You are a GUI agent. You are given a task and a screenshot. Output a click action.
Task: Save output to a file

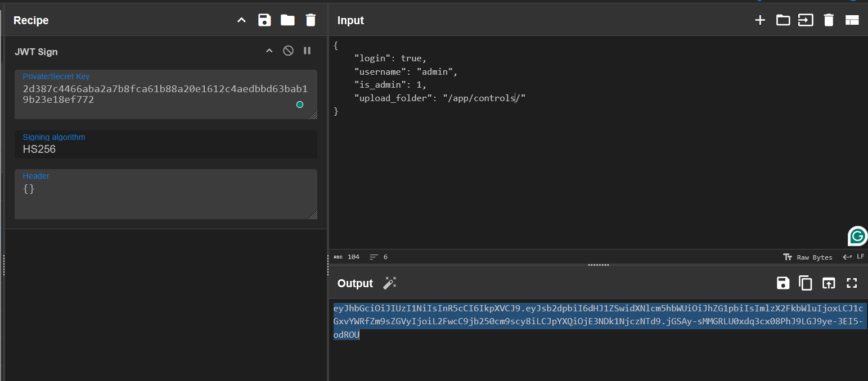pos(783,283)
